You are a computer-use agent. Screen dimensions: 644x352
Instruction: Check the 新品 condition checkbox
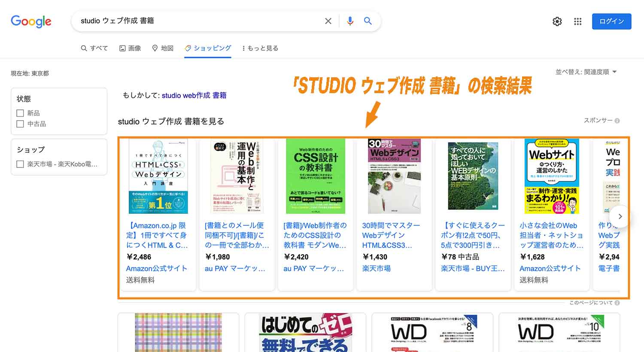click(20, 113)
